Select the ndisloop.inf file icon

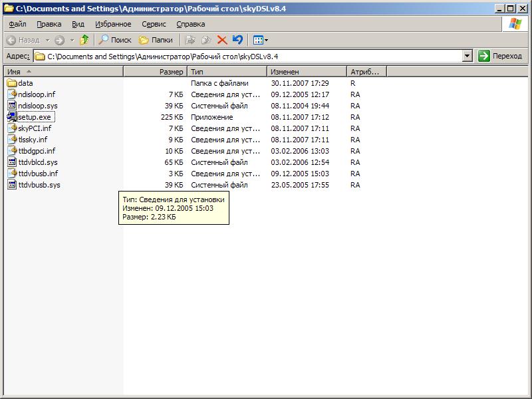tap(12, 94)
